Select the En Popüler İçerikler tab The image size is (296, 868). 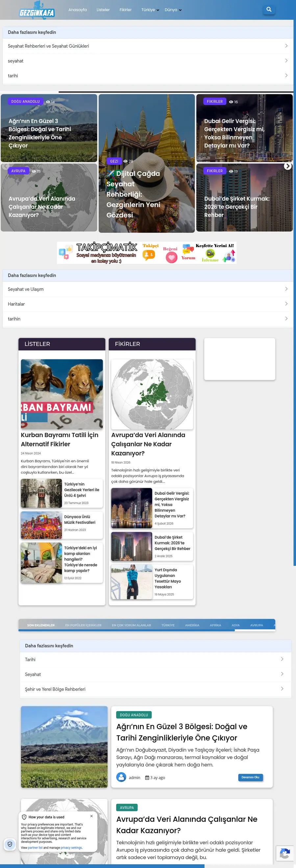tap(83, 625)
